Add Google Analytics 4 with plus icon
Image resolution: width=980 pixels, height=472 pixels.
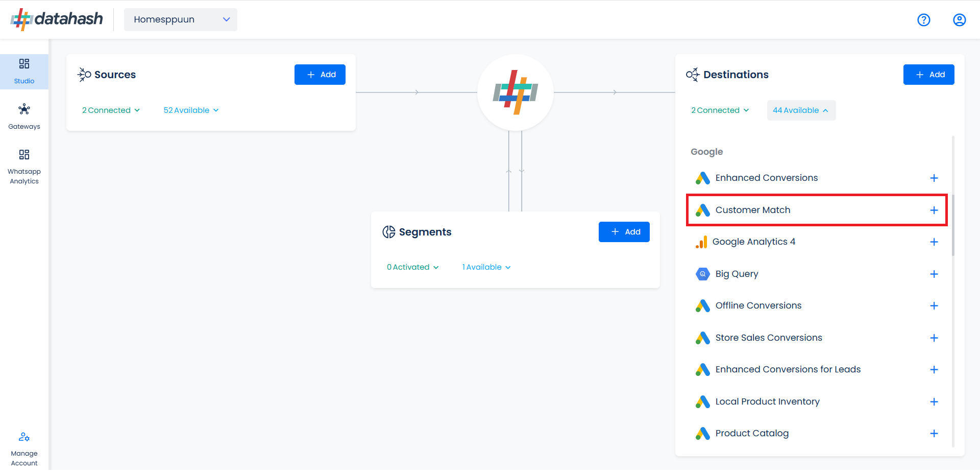tap(934, 242)
